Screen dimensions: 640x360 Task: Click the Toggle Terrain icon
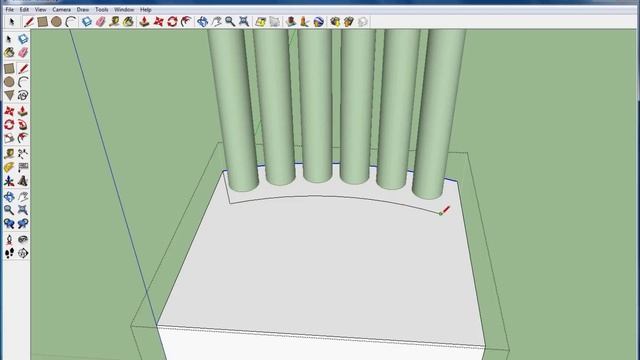[275, 22]
